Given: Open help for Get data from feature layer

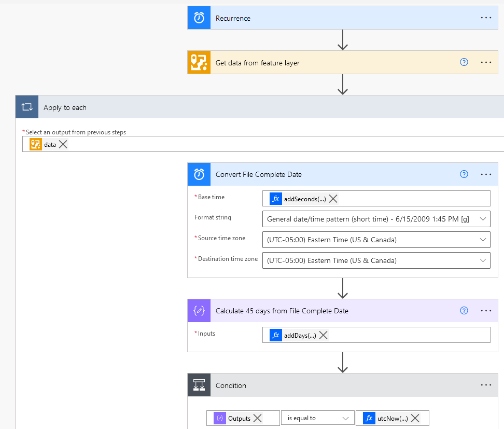Looking at the screenshot, I should (464, 62).
